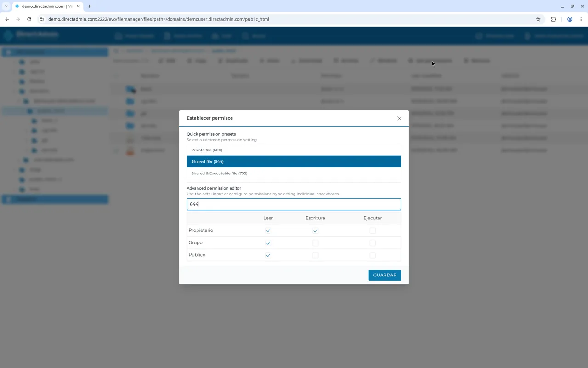Image resolution: width=588 pixels, height=368 pixels.
Task: Click the address bar URL field
Action: [289, 19]
